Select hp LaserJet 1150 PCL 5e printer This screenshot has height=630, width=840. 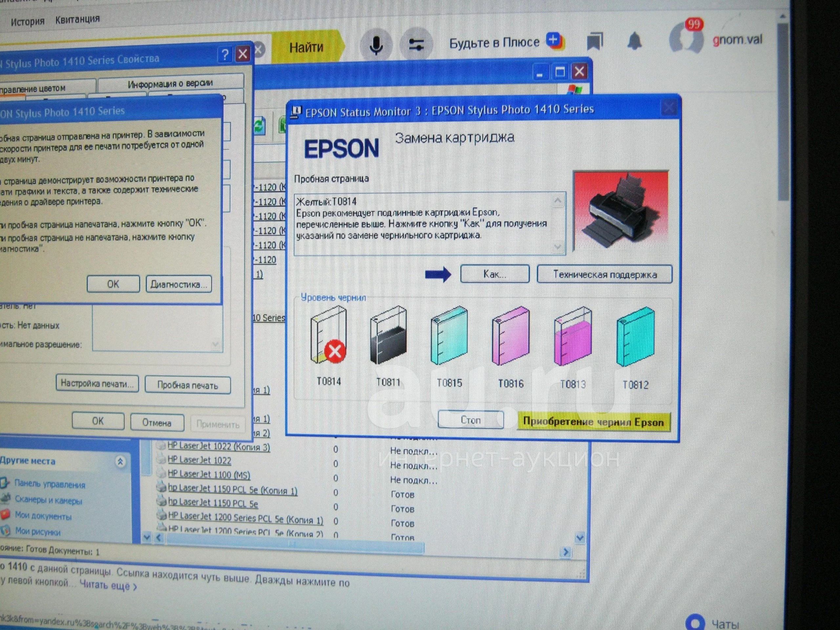(x=213, y=504)
